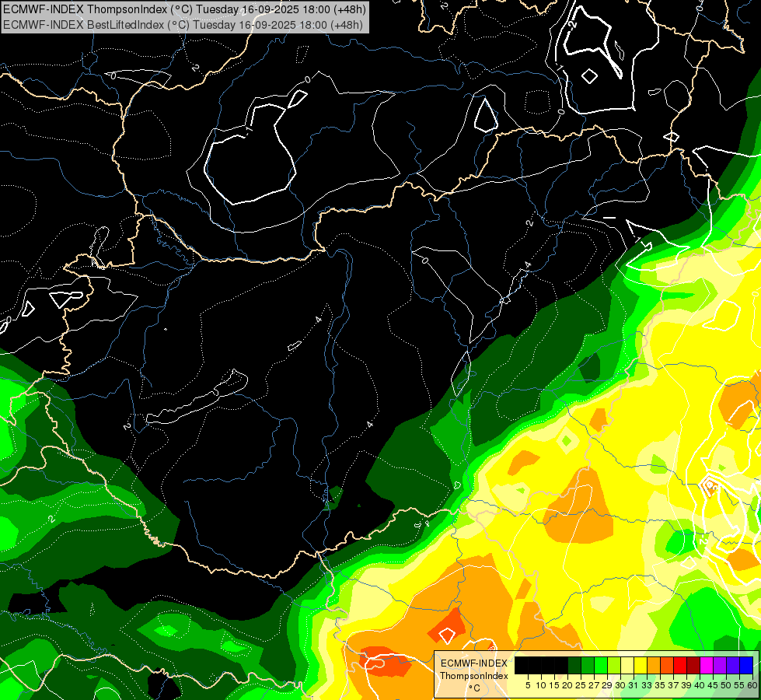Screen dimensions: 761x700
Task: Click the bright red 37–39 legend swatch
Action: tap(680, 666)
